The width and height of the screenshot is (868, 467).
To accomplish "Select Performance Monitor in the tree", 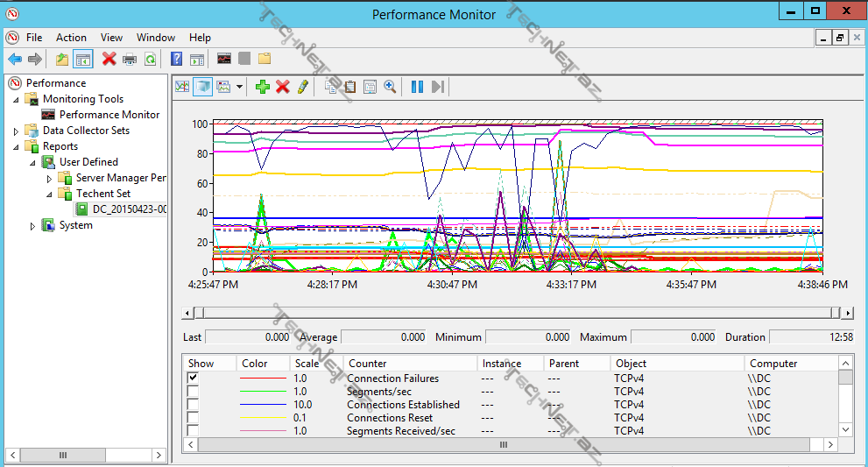I will [109, 115].
